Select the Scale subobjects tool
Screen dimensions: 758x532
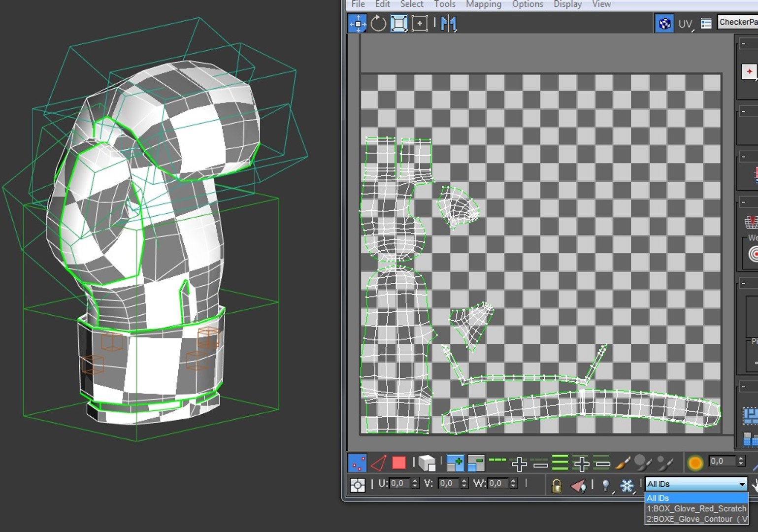tap(398, 23)
